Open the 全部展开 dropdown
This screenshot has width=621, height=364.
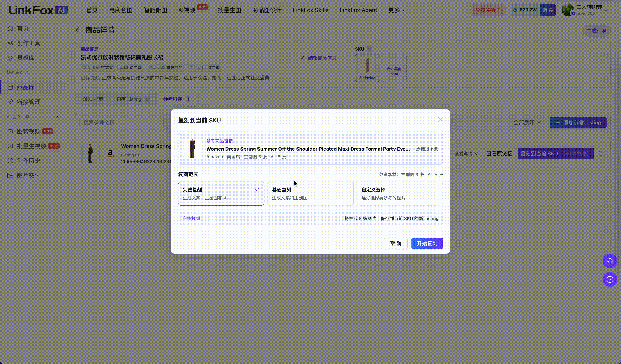point(527,123)
